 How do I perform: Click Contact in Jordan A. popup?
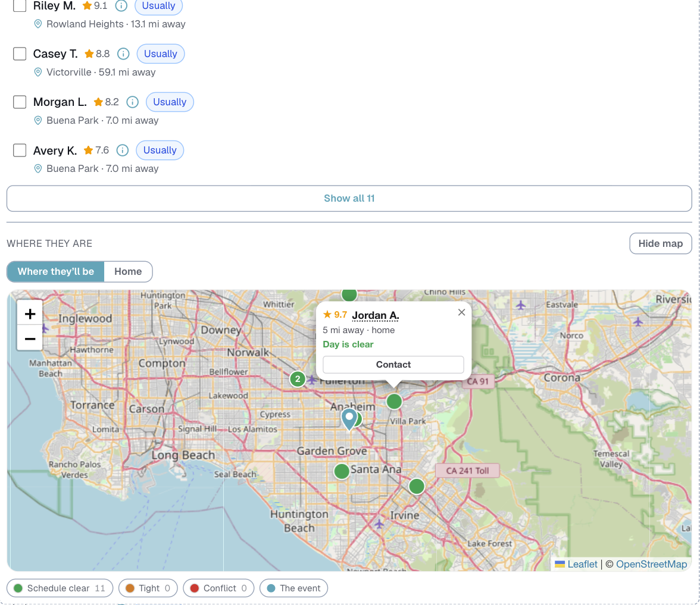click(393, 365)
